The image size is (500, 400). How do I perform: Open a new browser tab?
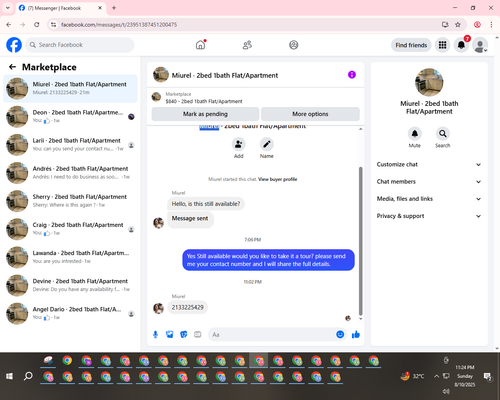point(114,8)
